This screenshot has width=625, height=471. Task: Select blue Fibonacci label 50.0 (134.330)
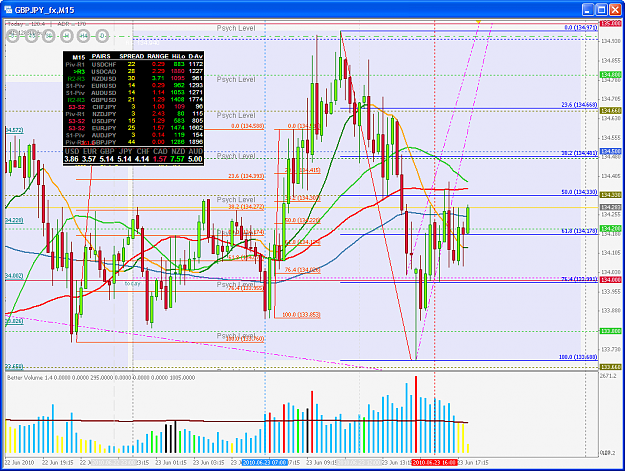click(579, 192)
